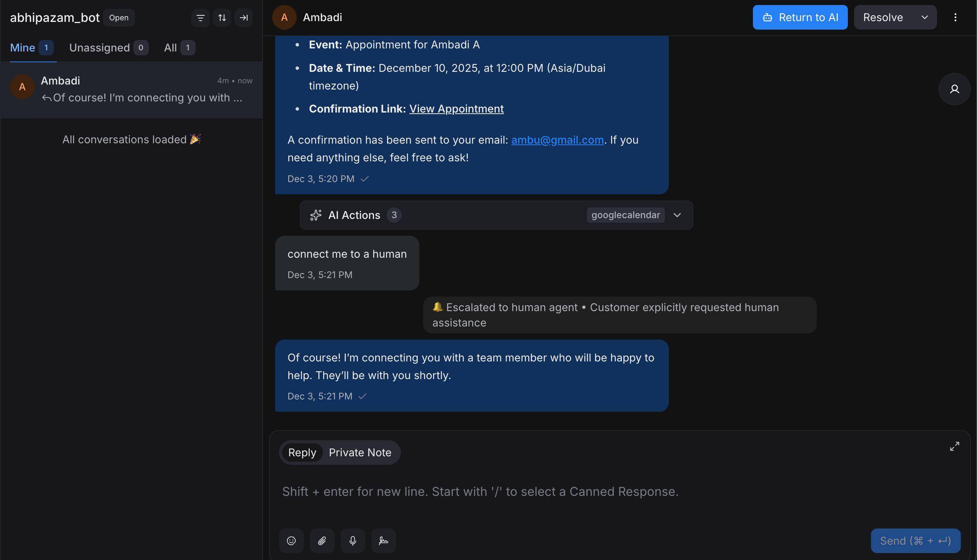
Task: Click the sort conversations icon
Action: (x=222, y=17)
